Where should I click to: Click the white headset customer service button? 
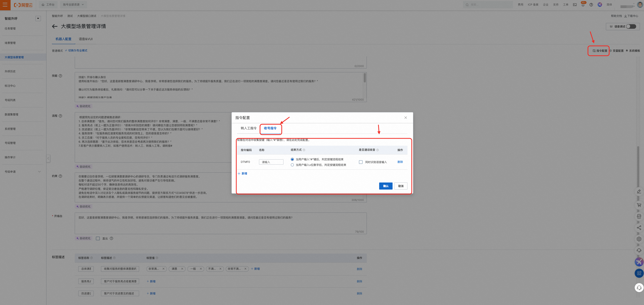pos(639,288)
